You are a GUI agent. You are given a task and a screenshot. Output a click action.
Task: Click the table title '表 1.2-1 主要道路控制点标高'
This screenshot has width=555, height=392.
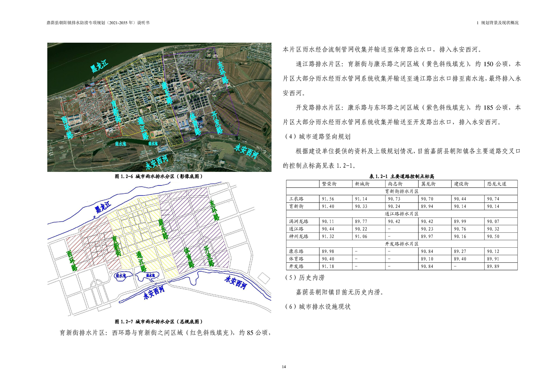[x=402, y=176]
